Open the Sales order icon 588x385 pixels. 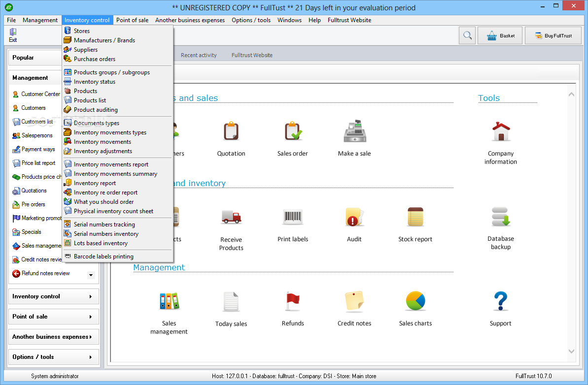(x=292, y=132)
